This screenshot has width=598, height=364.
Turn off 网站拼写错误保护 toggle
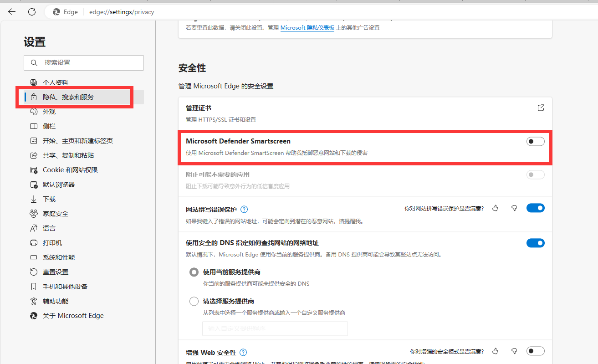pyautogui.click(x=536, y=208)
